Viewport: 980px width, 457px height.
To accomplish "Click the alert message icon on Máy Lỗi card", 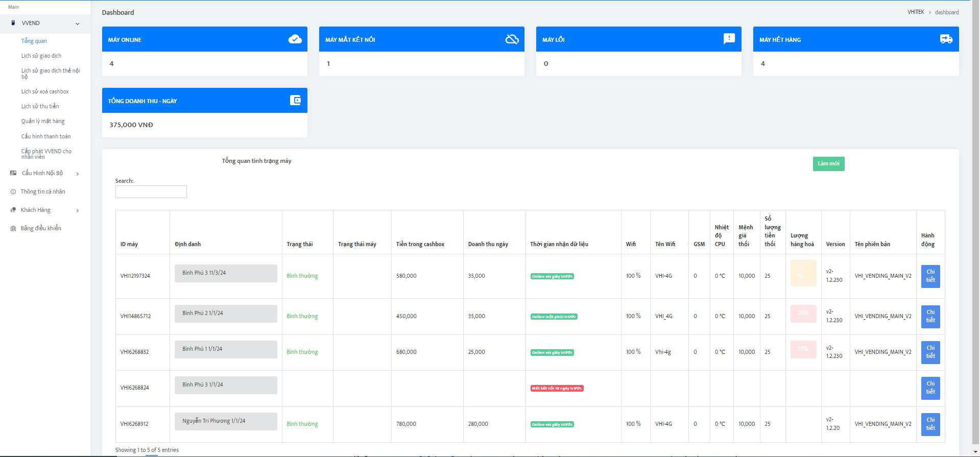I will click(x=729, y=39).
